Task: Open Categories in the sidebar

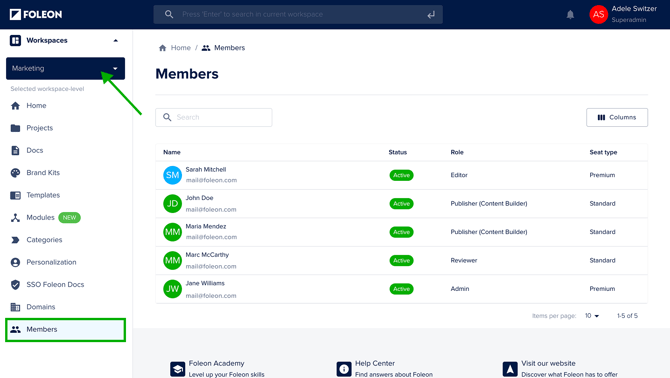Action: (44, 240)
